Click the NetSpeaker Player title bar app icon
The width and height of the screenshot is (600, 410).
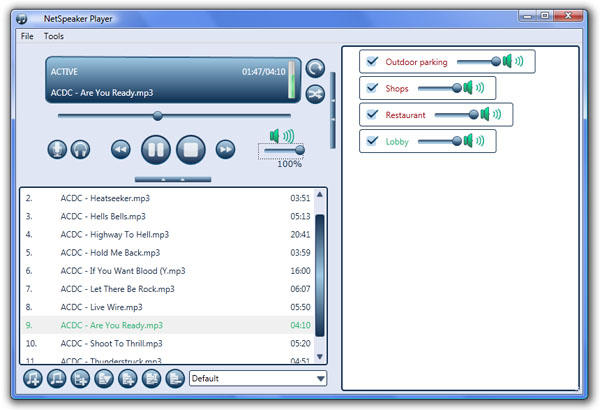tap(22, 18)
